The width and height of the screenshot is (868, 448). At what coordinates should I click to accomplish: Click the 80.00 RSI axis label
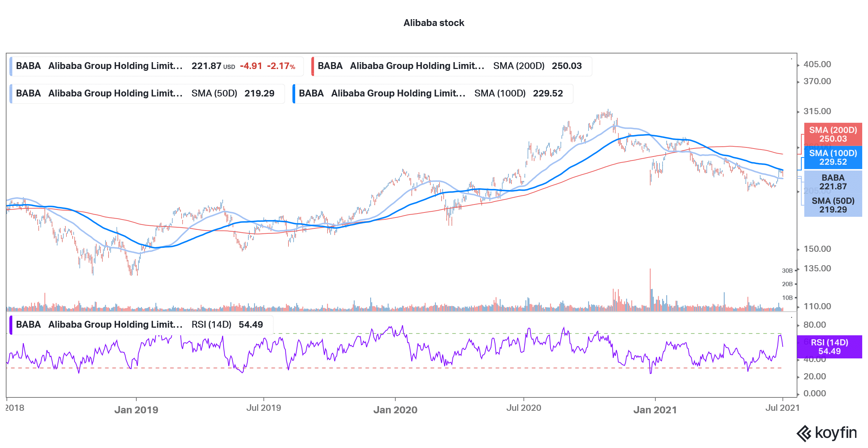tap(814, 325)
